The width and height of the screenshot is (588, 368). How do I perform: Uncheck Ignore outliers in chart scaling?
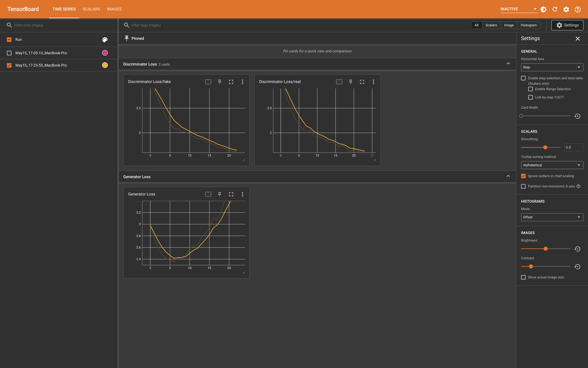523,176
